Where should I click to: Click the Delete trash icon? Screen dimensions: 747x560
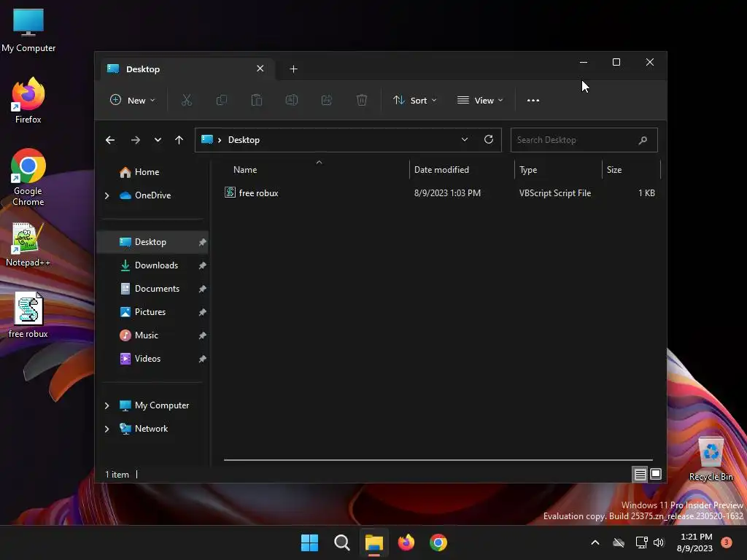pos(362,100)
